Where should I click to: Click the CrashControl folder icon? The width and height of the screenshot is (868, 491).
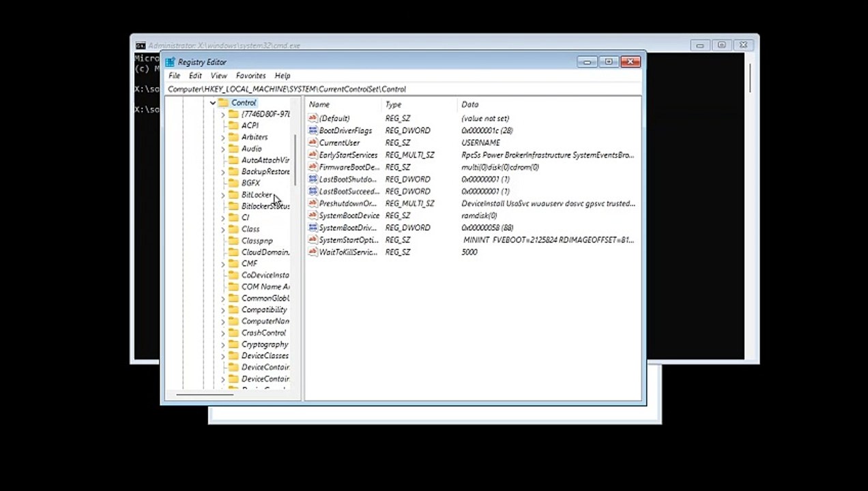pos(233,333)
